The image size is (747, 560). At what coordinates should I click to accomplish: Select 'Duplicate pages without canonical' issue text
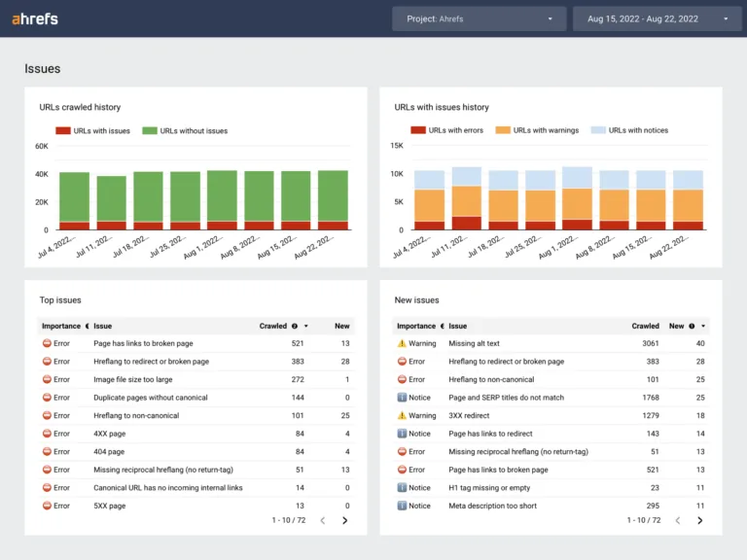151,398
